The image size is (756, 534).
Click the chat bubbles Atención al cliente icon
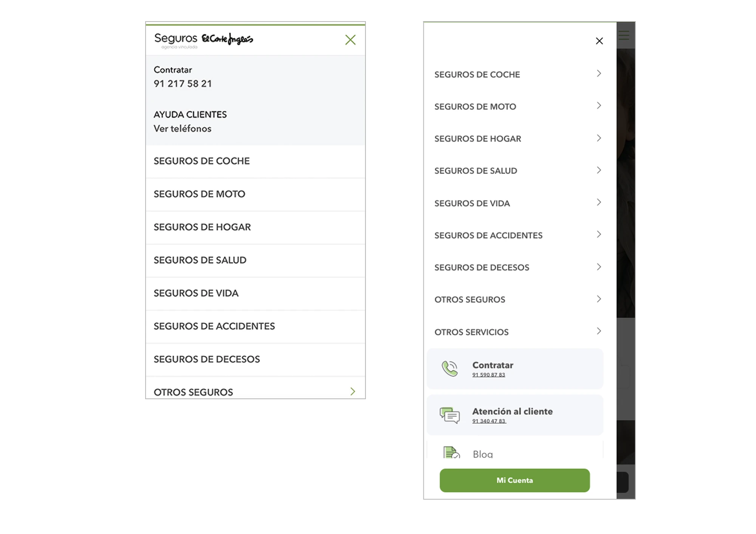[x=449, y=415]
